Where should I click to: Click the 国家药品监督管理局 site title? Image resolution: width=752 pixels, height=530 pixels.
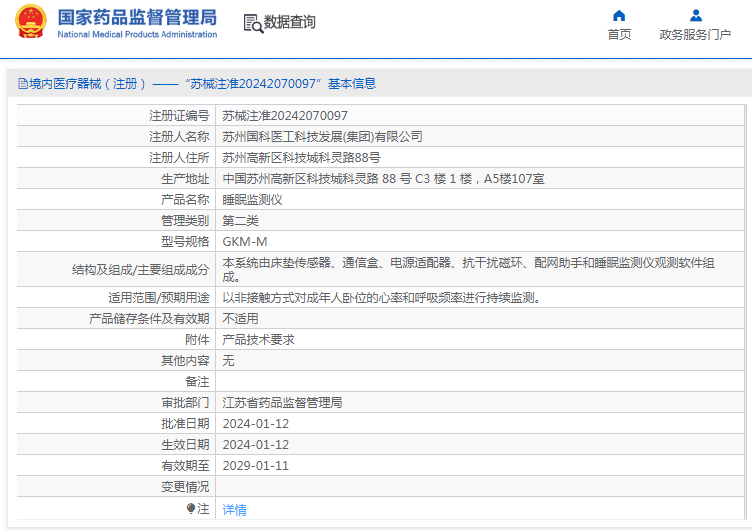click(137, 17)
